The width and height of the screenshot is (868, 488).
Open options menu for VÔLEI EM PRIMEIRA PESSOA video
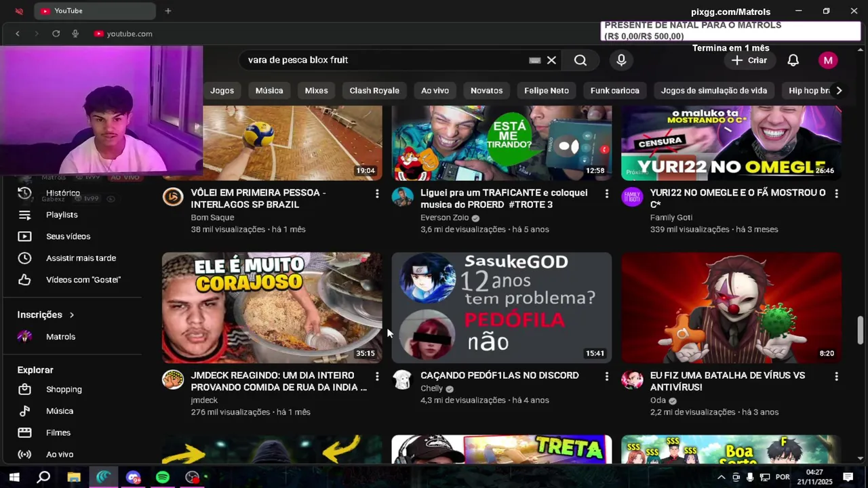377,194
